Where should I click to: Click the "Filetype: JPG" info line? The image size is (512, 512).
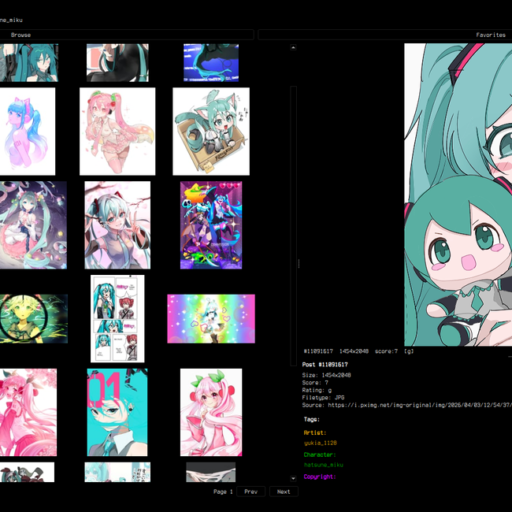tap(323, 398)
